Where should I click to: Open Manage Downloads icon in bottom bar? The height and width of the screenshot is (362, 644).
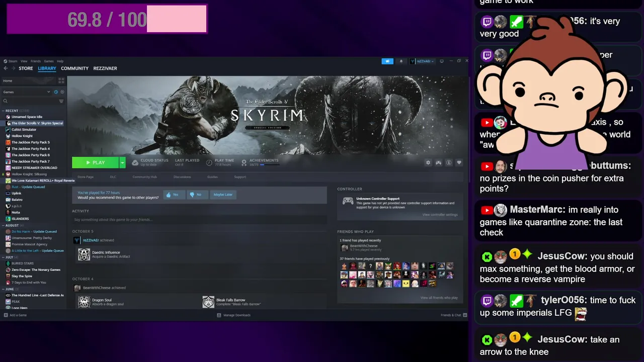point(219,315)
